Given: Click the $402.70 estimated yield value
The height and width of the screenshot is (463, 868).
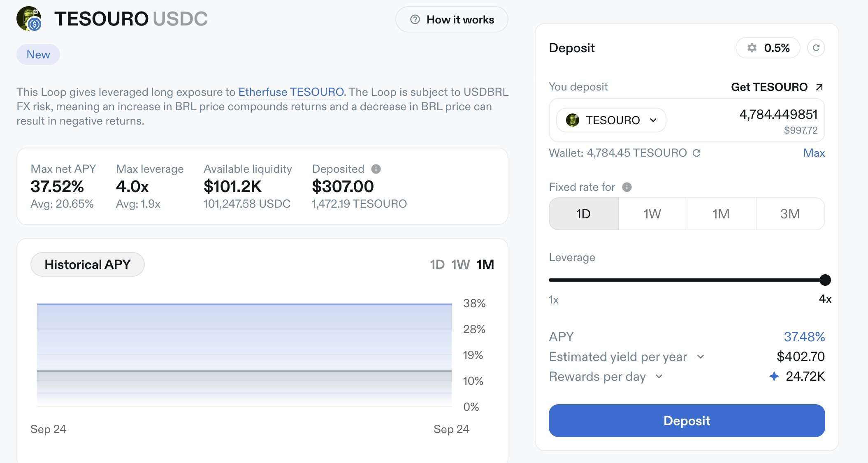Looking at the screenshot, I should 801,357.
